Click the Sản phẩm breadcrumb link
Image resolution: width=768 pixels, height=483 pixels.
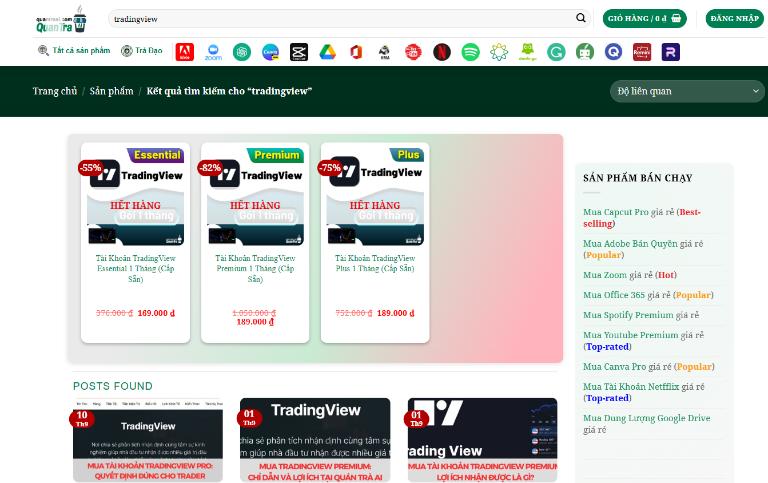pyautogui.click(x=111, y=91)
